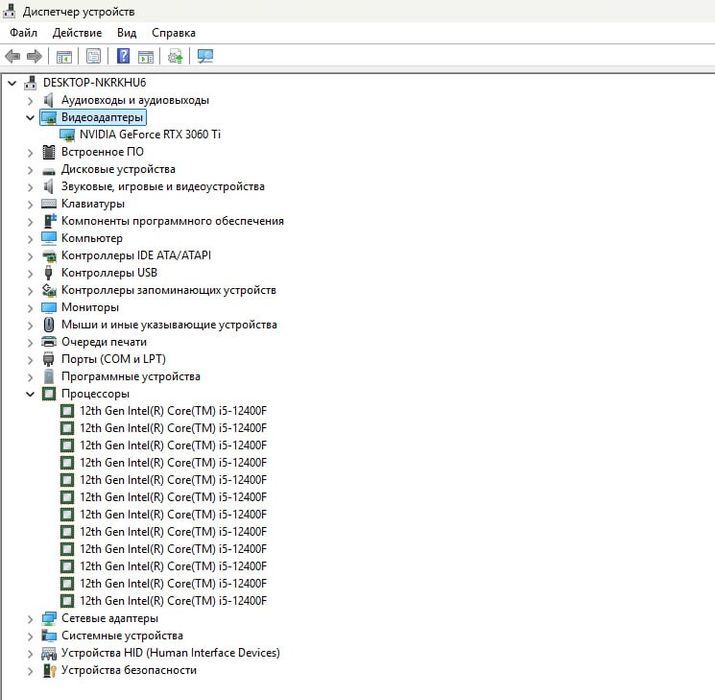Click the HID icon beside Устройства HID
Image resolution: width=715 pixels, height=700 pixels.
(x=48, y=653)
